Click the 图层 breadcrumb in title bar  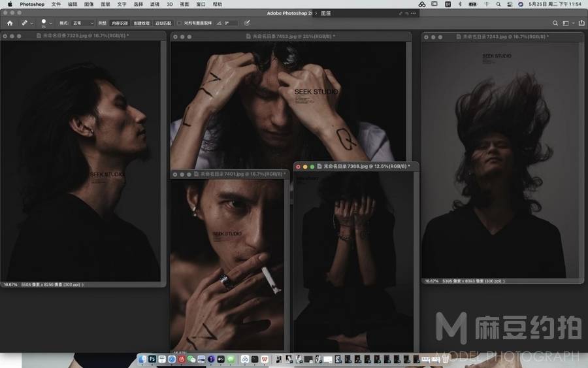pos(326,13)
